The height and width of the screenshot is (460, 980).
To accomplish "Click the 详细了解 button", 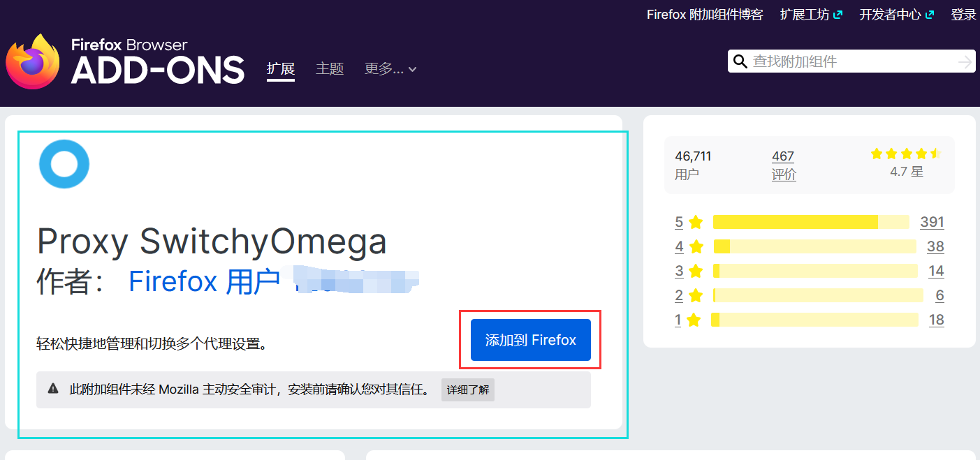I will click(x=468, y=389).
